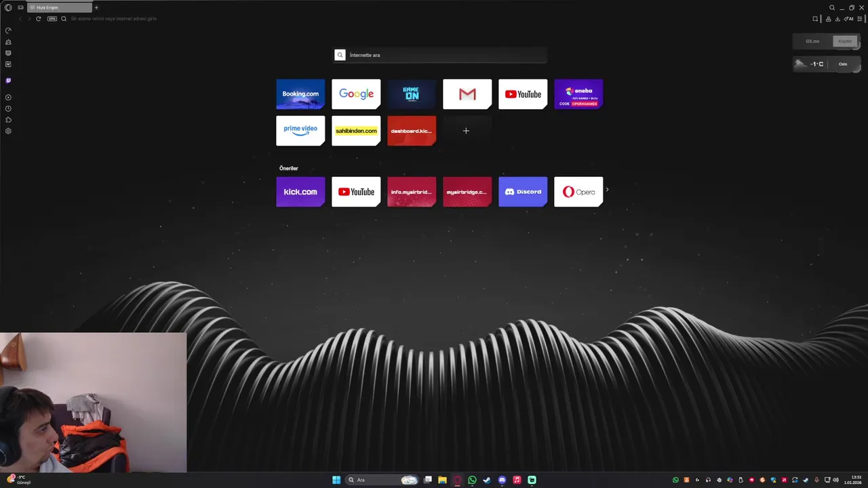Add a new speed dial with plus tile
Screen dimensions: 868x488
tap(466, 131)
